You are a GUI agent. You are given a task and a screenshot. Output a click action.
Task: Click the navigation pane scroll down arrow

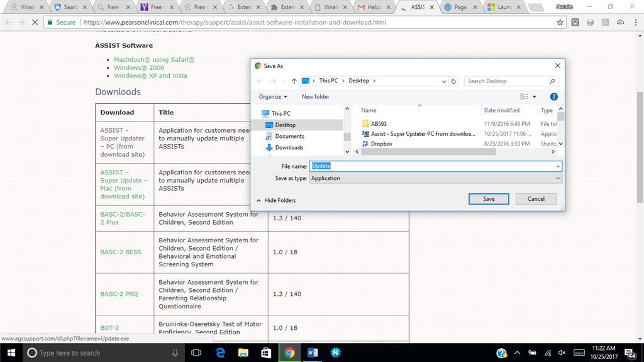347,152
